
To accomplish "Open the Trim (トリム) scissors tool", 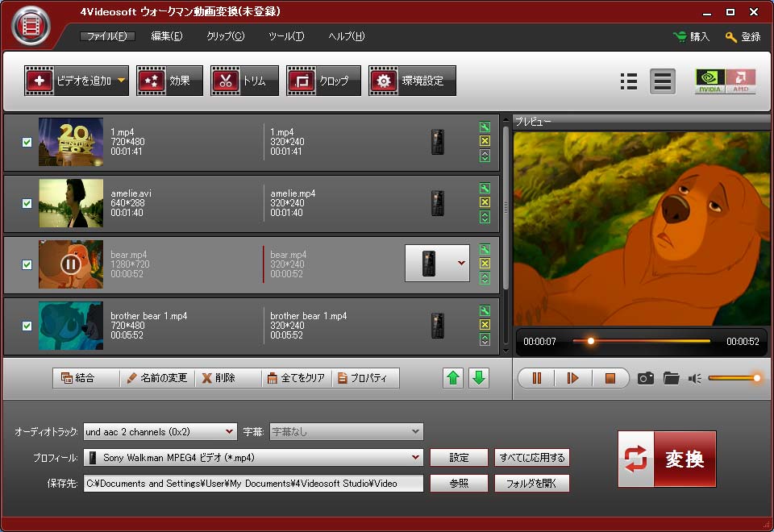I will click(x=244, y=81).
